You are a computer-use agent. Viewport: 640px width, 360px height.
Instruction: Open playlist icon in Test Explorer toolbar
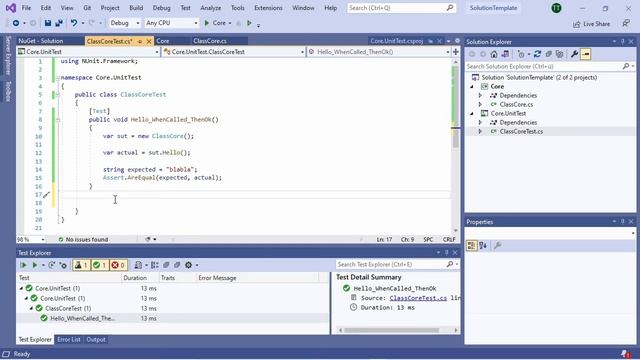138,265
